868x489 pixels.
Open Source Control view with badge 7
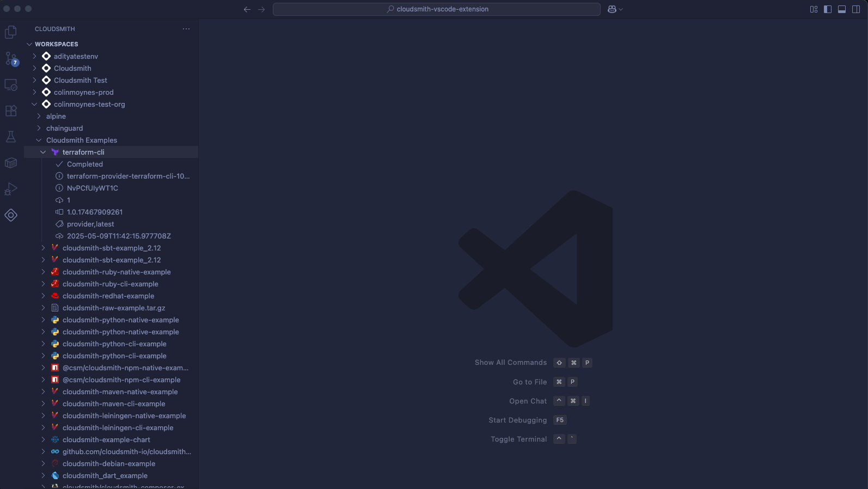(11, 59)
